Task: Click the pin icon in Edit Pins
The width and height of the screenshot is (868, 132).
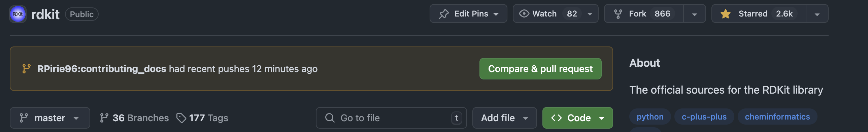Action: pos(444,14)
